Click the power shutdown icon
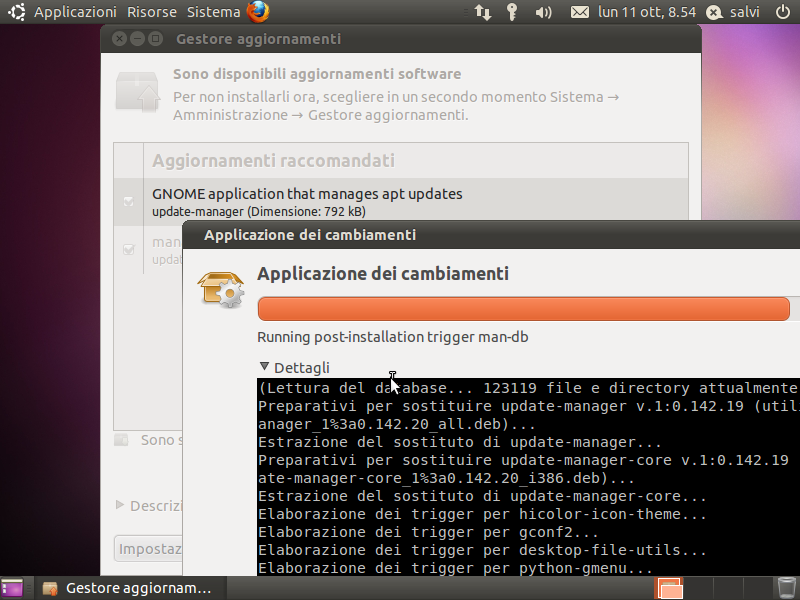Viewport: 800px width, 600px height. pyautogui.click(x=783, y=12)
